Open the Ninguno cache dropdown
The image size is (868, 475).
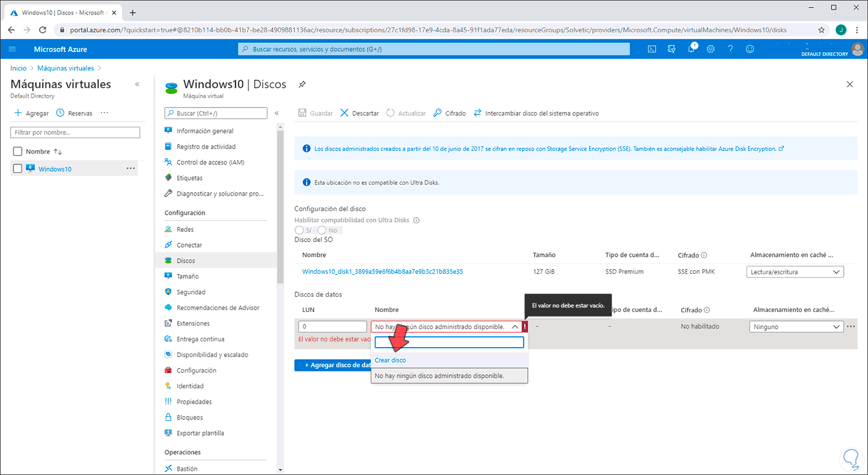click(796, 327)
